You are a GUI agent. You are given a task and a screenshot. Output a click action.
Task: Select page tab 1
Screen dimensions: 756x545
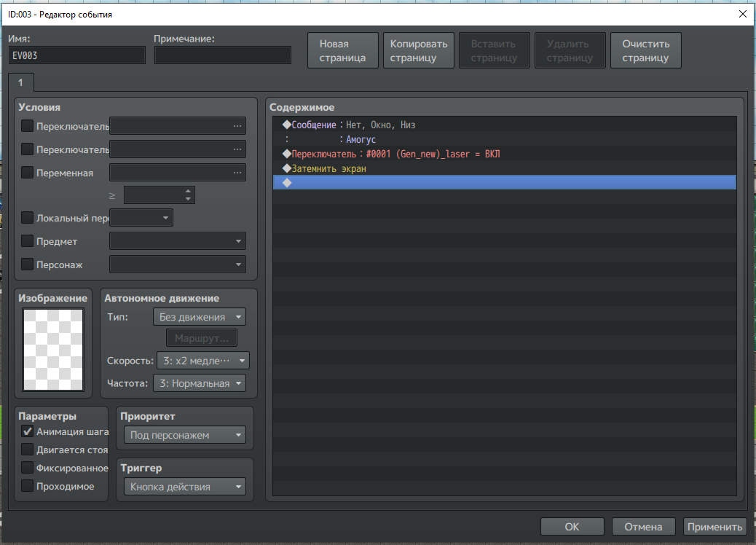click(20, 82)
